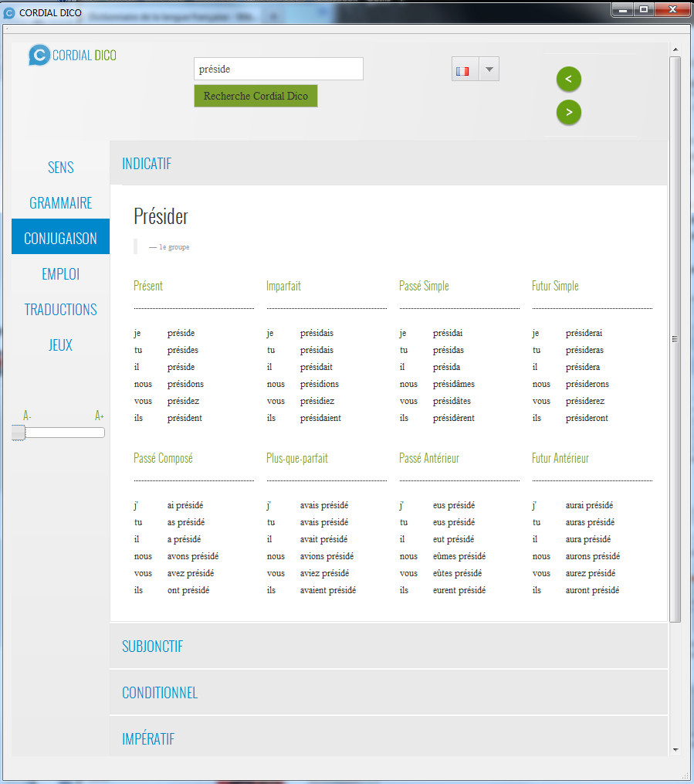
Task: Click 'aurons présidé' in Futur Antérieur
Action: pos(593,556)
